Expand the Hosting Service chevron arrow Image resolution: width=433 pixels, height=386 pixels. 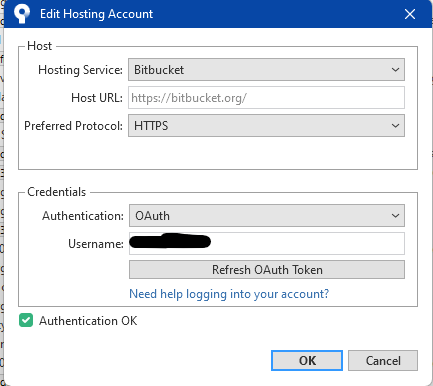pos(395,70)
